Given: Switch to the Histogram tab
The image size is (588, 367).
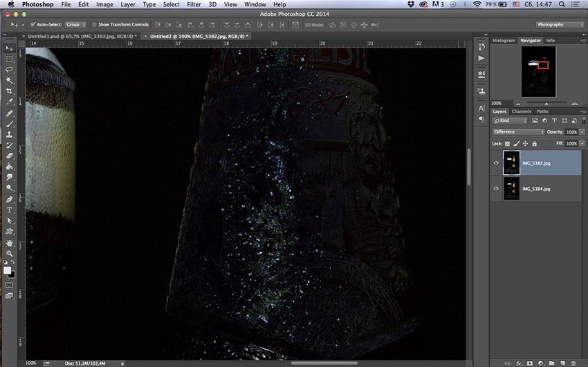Looking at the screenshot, I should (503, 40).
